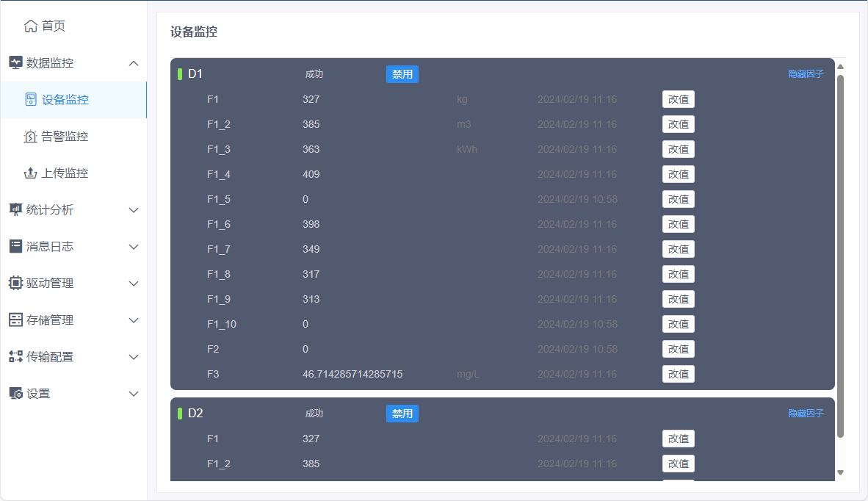Click the 告警监控 alarm icon

click(x=30, y=136)
